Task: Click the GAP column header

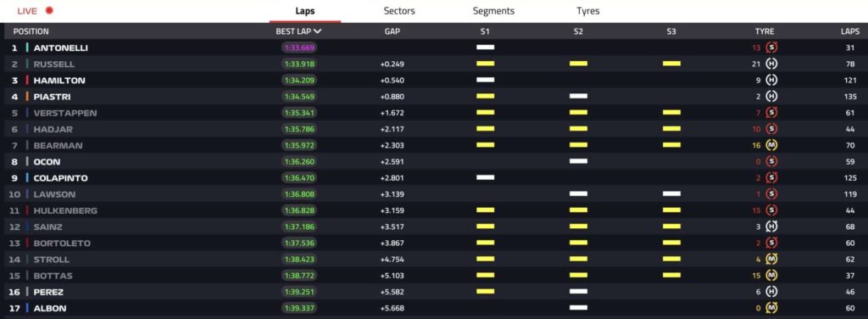Action: [x=392, y=31]
